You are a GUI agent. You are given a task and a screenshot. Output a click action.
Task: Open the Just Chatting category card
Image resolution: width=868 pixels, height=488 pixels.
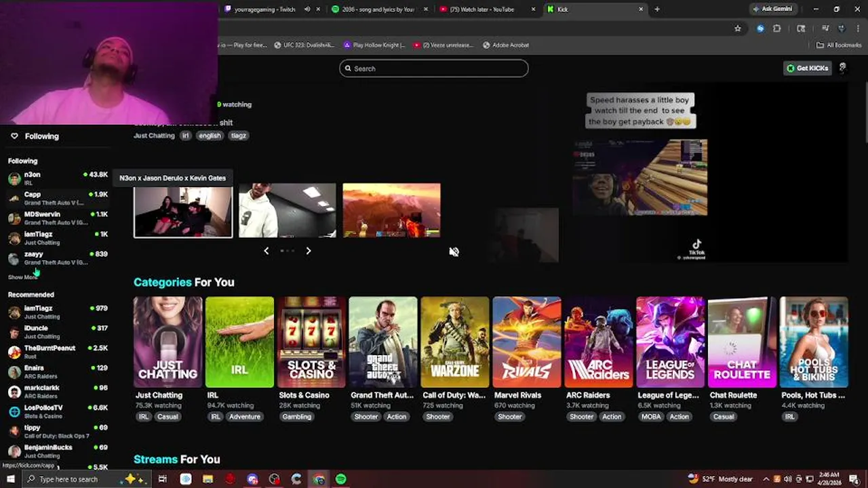pos(167,342)
